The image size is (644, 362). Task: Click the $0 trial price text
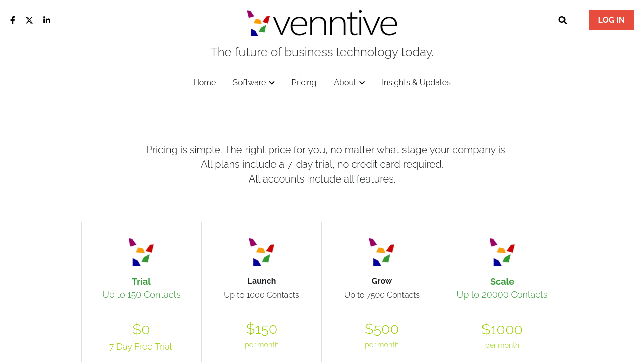tap(141, 329)
